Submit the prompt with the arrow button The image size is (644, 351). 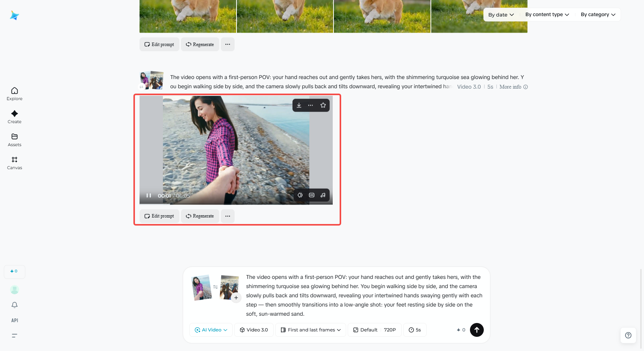477,330
